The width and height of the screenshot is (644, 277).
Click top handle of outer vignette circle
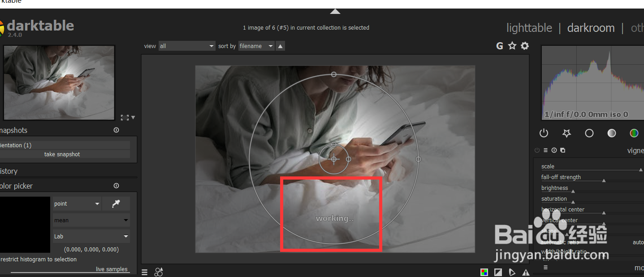(333, 74)
